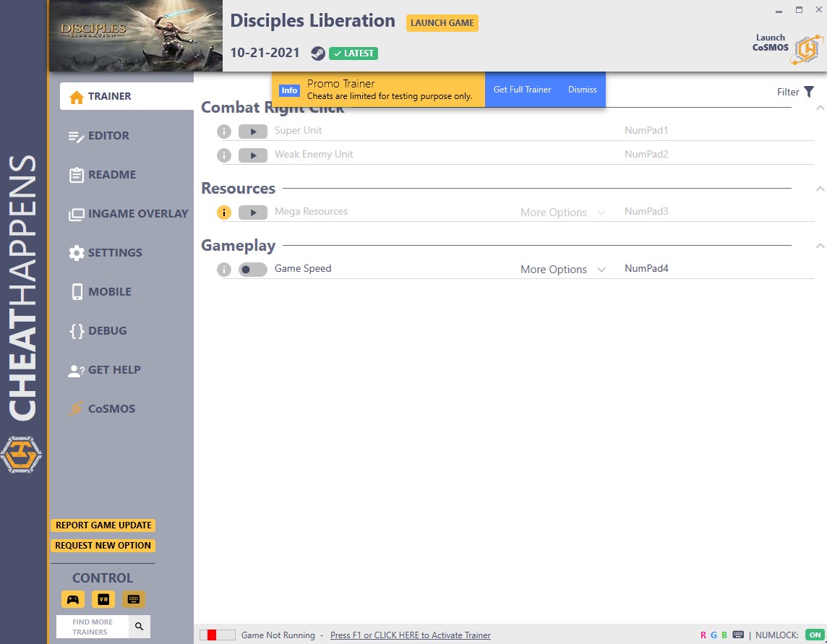Screen dimensions: 827x644
Task: Click the Filter text label
Action: [788, 92]
